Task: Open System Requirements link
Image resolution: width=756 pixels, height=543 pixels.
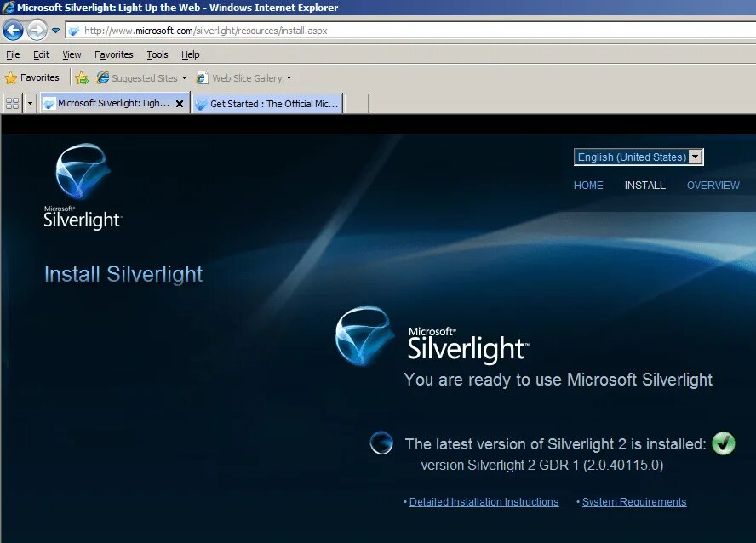Action: (x=634, y=501)
